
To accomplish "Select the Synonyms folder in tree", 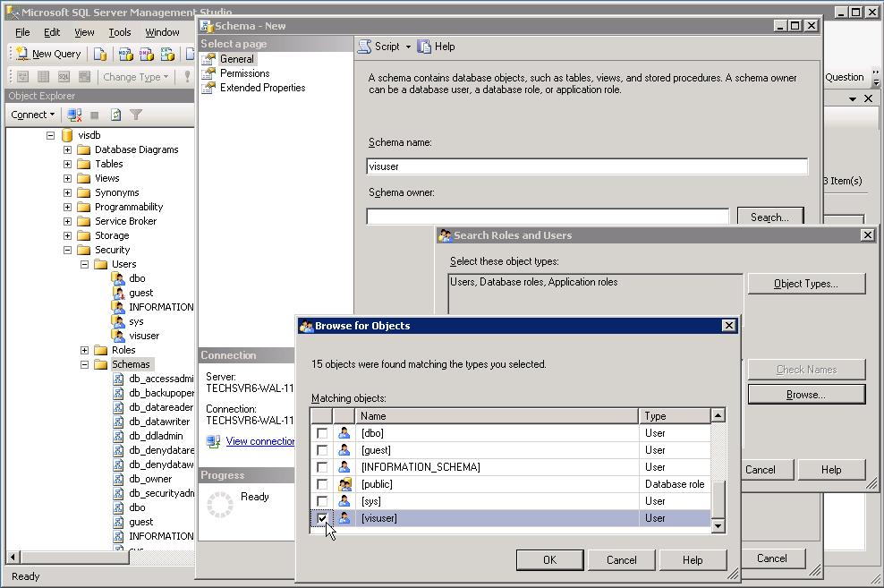I will pyautogui.click(x=116, y=192).
